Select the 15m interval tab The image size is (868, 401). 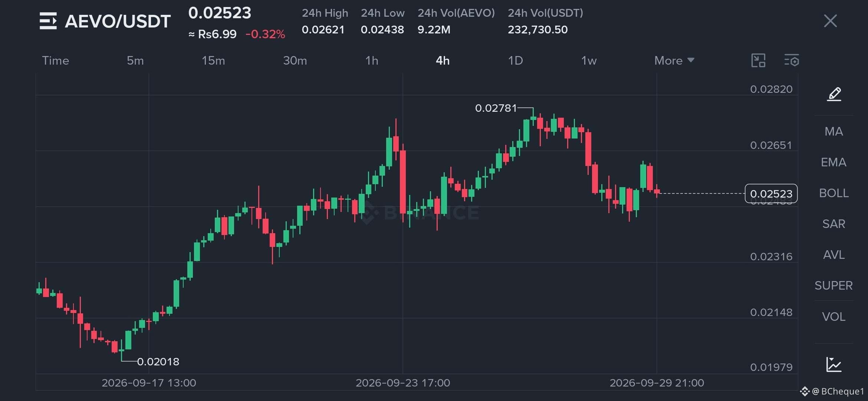click(x=213, y=61)
